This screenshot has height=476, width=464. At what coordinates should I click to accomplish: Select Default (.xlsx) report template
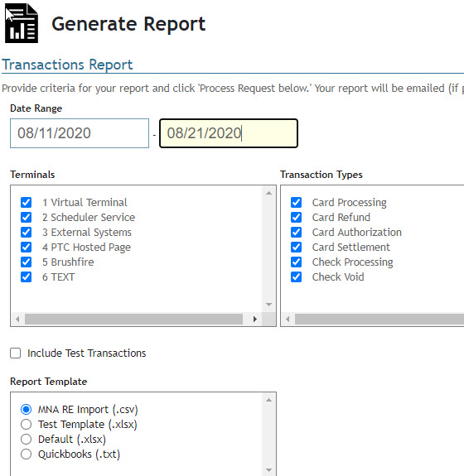point(27,439)
